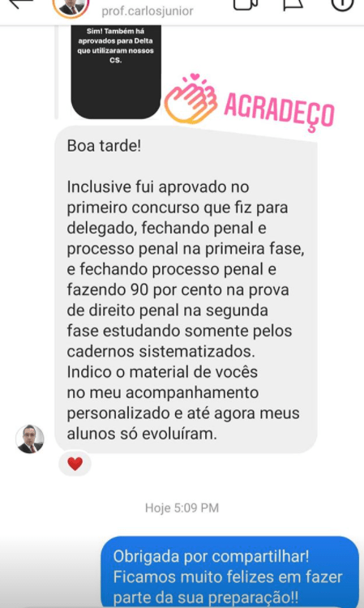Tap the small sender avatar beside the message

[30, 439]
